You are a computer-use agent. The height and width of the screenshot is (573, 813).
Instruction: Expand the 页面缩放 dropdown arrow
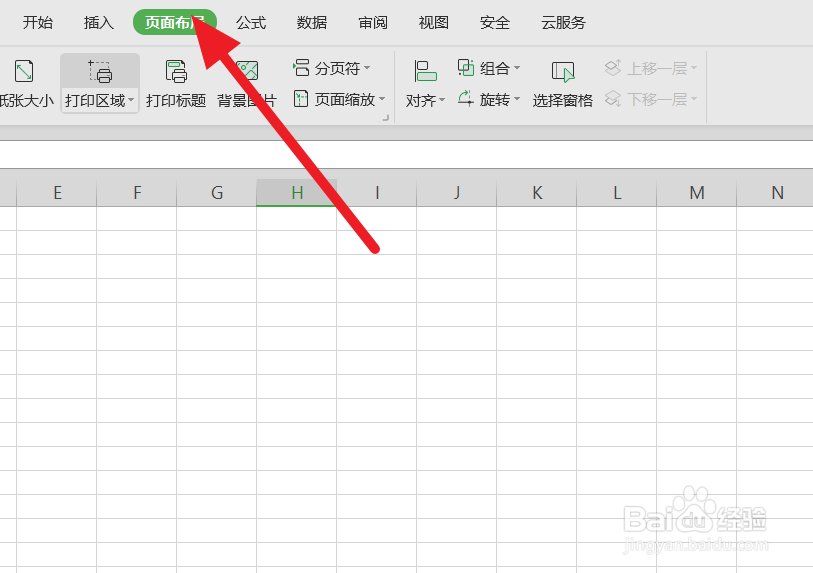382,99
